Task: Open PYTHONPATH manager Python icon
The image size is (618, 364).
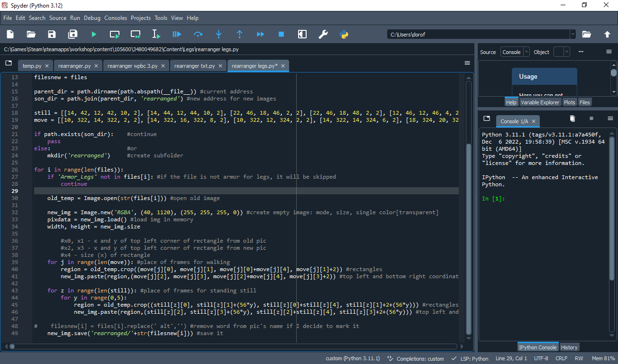Action: click(344, 34)
